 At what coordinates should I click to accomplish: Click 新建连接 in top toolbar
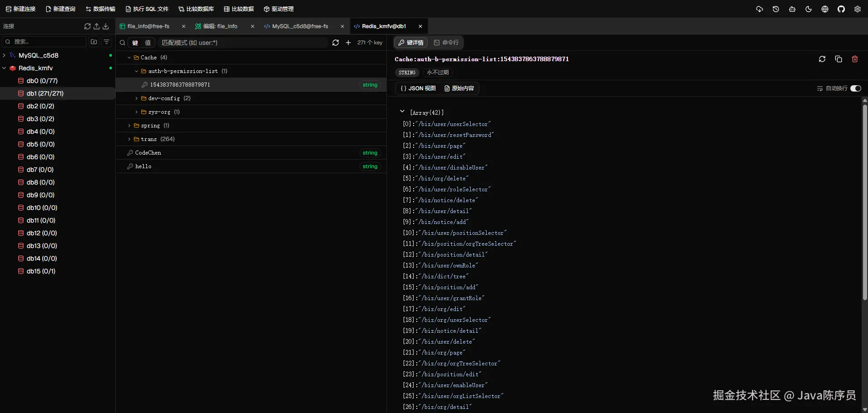tap(20, 9)
